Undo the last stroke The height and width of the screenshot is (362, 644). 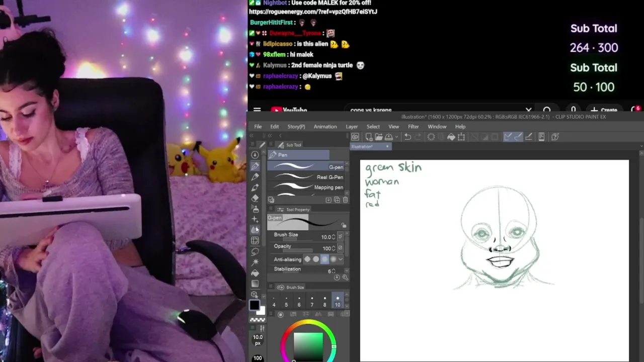point(408,137)
